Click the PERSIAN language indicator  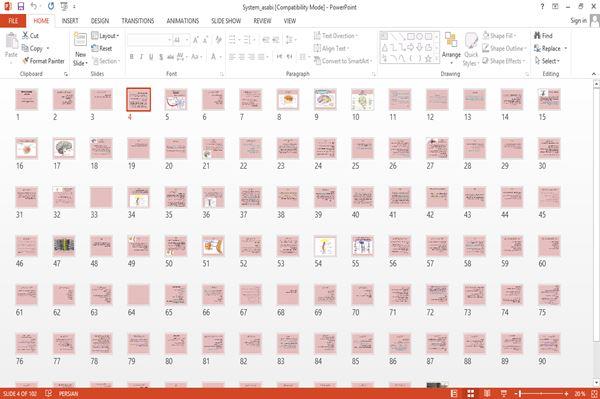[68, 394]
